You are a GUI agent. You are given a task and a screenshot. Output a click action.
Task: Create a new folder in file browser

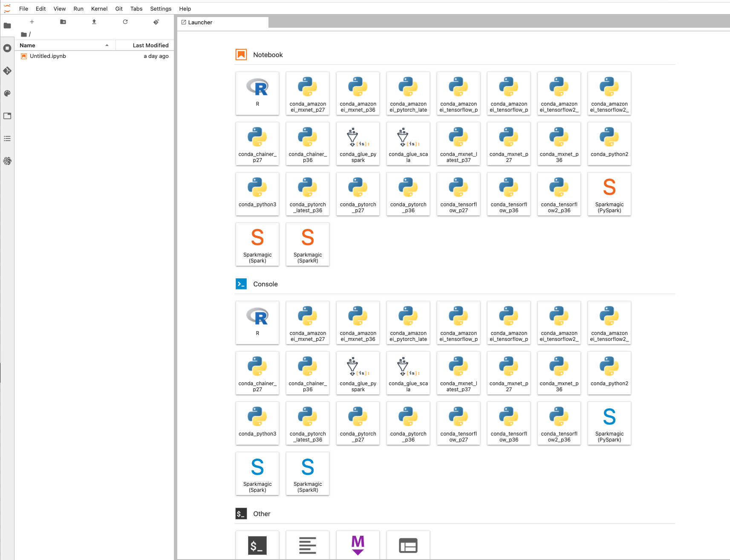[x=63, y=22]
